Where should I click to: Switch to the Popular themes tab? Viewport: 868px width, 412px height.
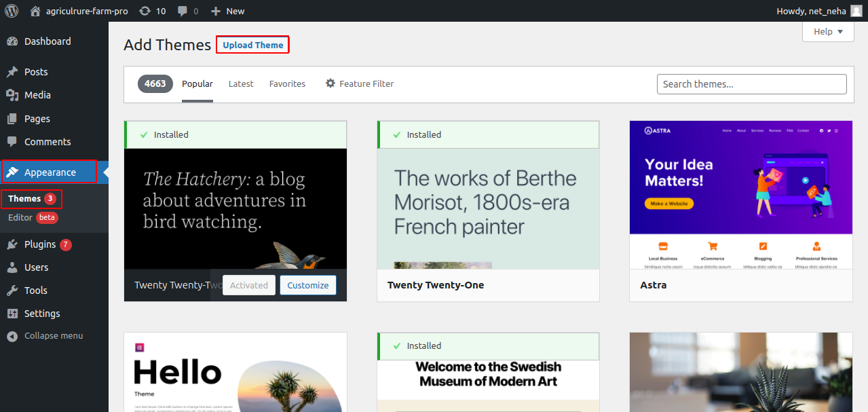197,84
